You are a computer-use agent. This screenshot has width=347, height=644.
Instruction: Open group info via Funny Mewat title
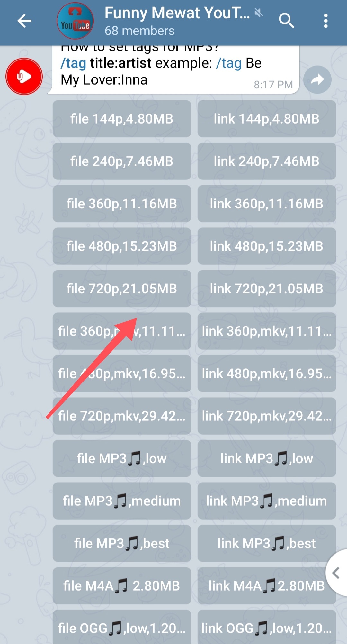[177, 13]
